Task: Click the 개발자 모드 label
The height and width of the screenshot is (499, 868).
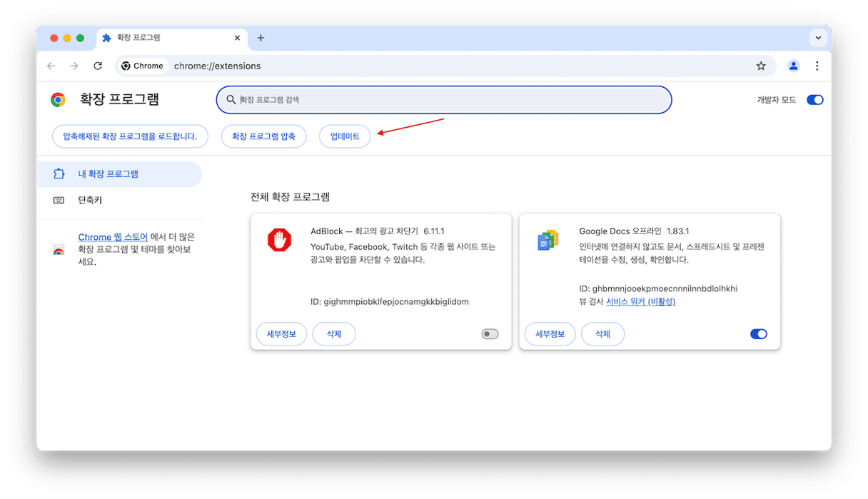Action: tap(776, 100)
